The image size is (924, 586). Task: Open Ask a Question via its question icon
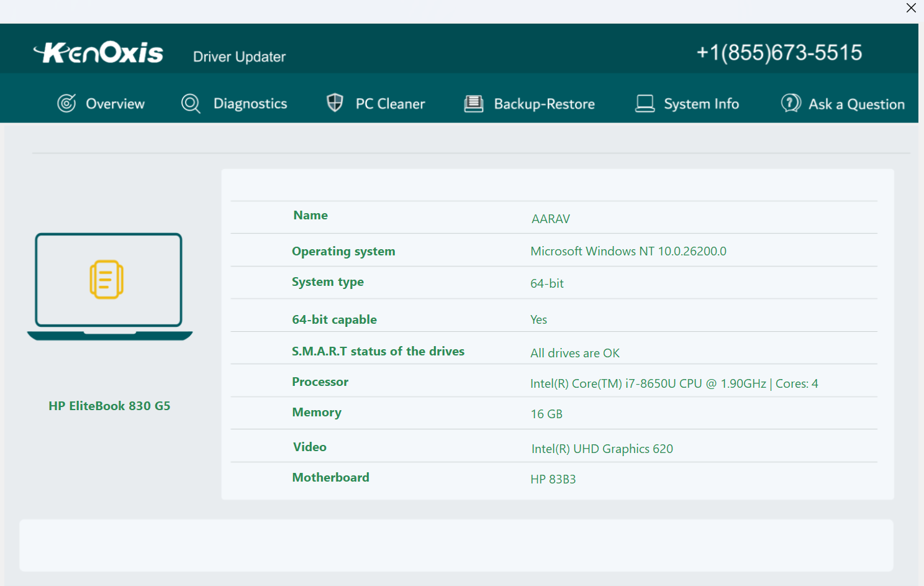pos(790,103)
